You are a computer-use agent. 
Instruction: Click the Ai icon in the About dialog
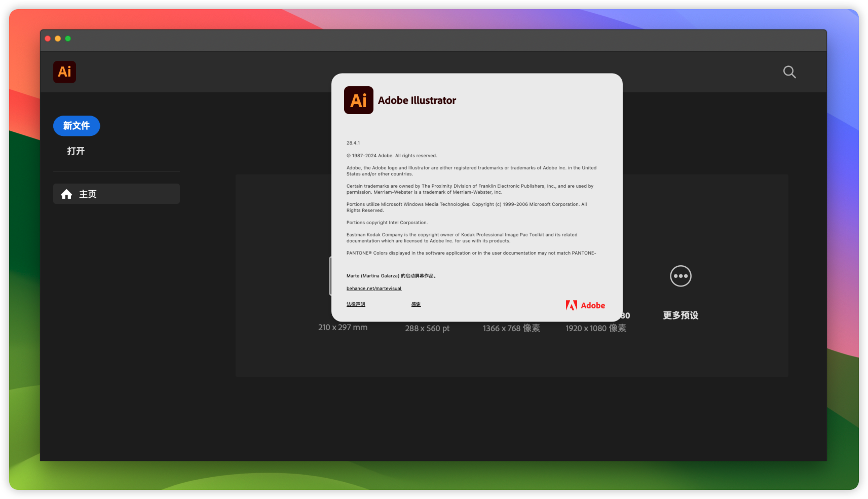(359, 100)
